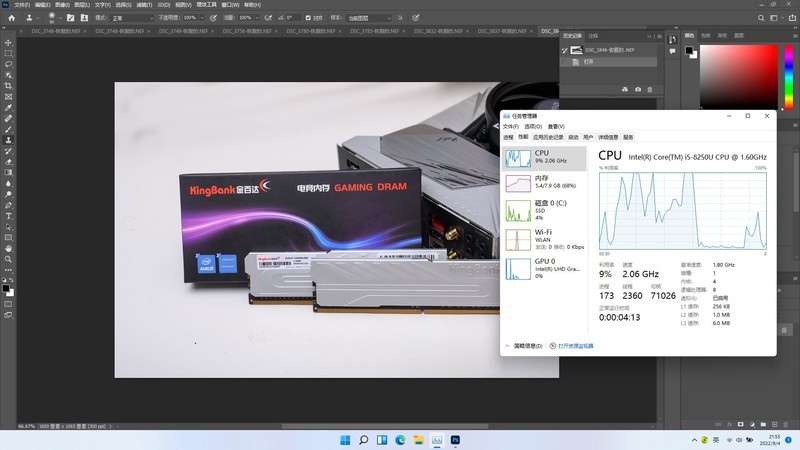Toggle Quick Mask mode icon

pyautogui.click(x=9, y=306)
